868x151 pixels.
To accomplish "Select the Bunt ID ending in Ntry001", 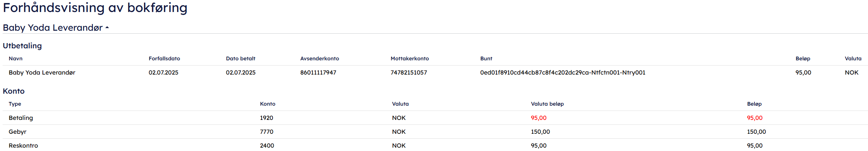I will 562,73.
